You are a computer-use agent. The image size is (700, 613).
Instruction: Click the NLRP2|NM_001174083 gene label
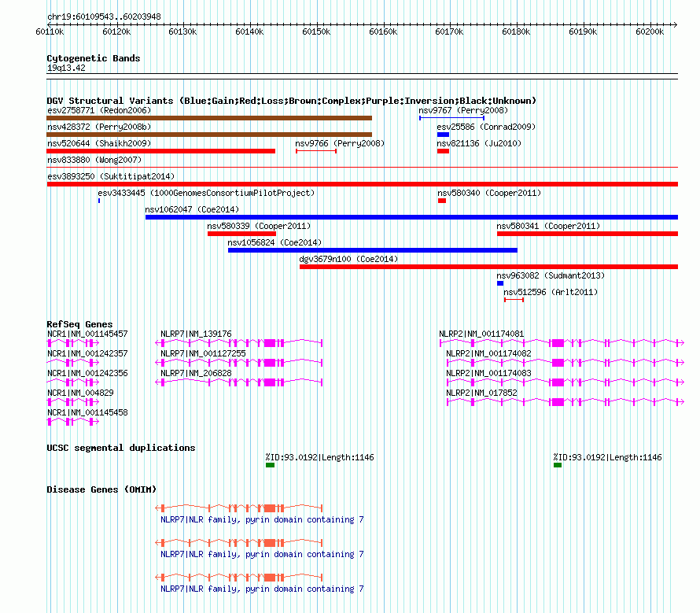coord(489,373)
